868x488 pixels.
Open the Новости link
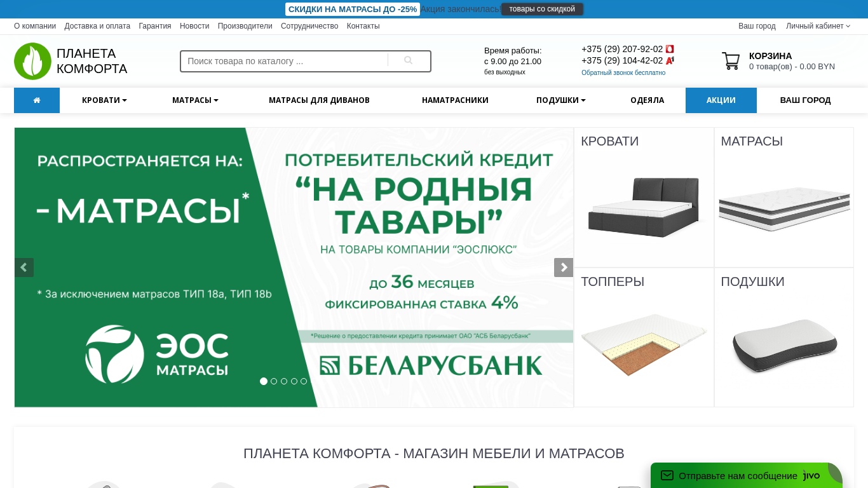point(194,26)
